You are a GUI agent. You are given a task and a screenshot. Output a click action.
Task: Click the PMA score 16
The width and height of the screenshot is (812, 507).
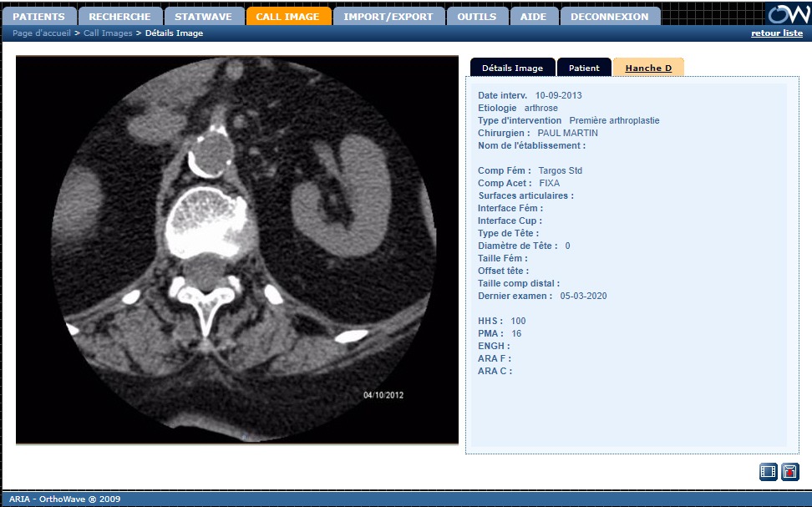tap(516, 333)
